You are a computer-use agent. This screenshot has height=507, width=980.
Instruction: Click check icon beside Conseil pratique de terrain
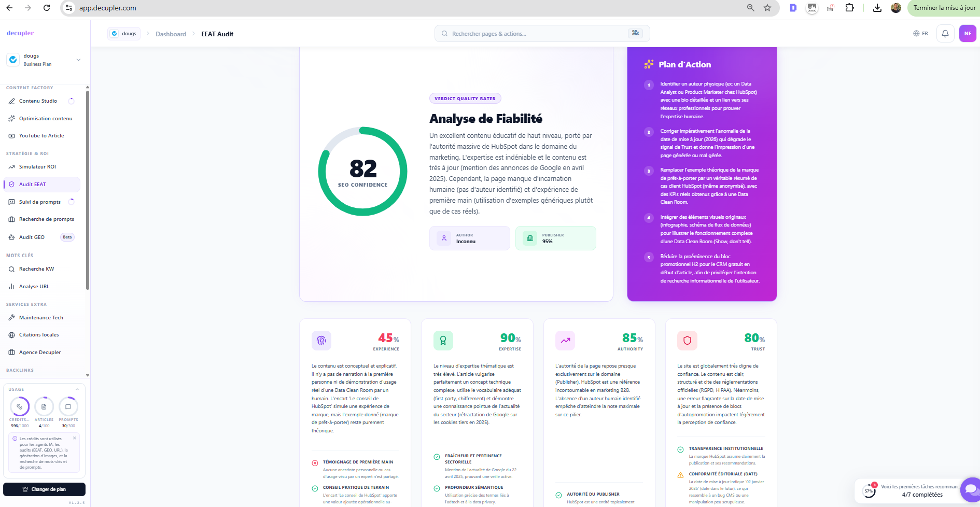tap(315, 488)
